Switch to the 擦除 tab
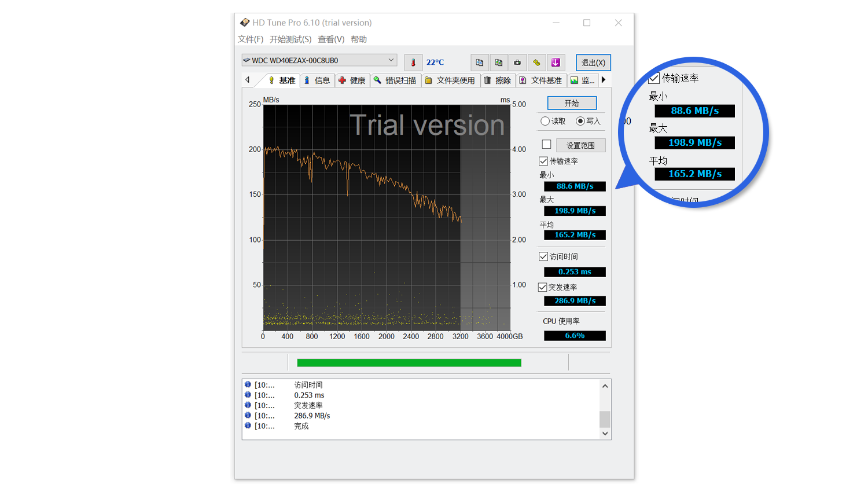The image size is (868, 496). [498, 80]
